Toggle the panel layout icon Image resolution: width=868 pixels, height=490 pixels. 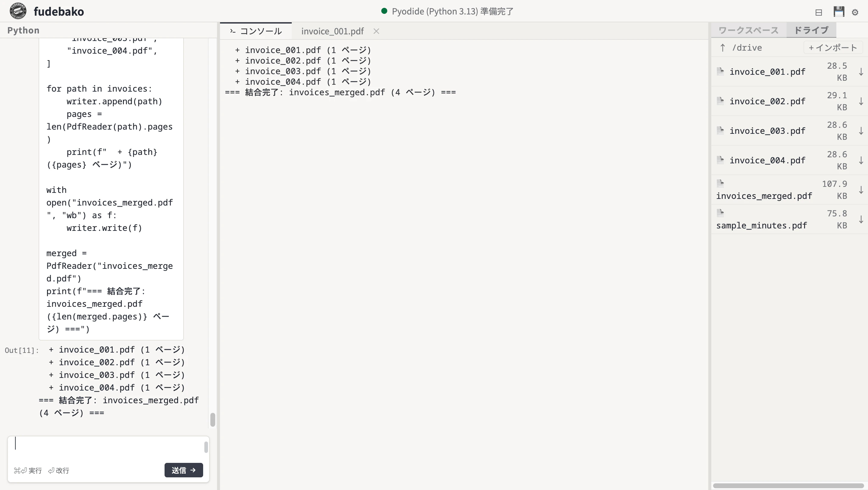tap(819, 12)
